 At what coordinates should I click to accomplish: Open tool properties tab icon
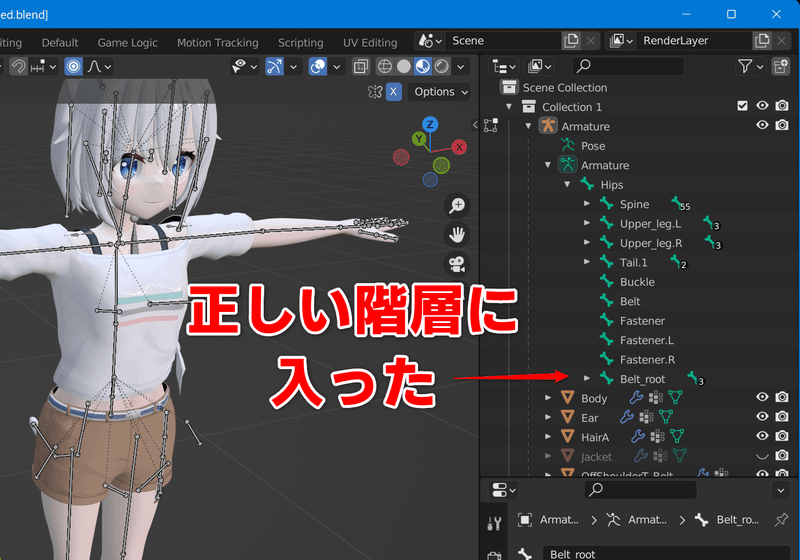pyautogui.click(x=494, y=523)
